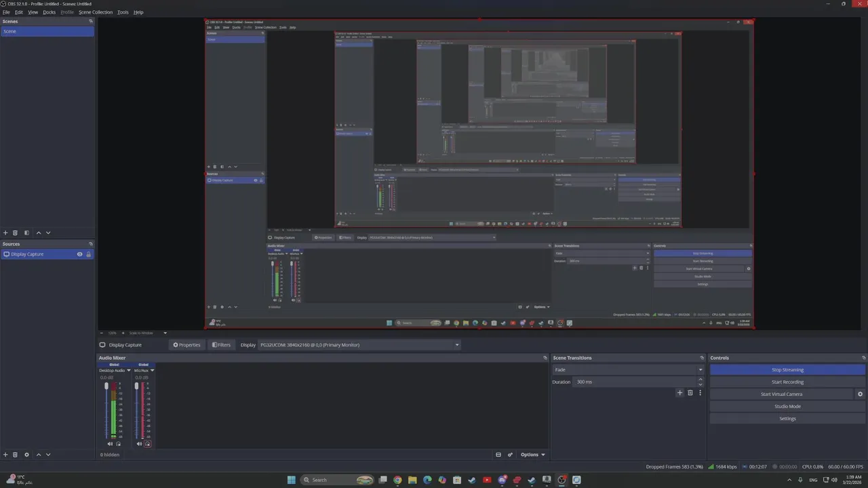Viewport: 868px width, 488px height.
Task: Move source up arrow in Sources panel
Action: click(39, 455)
